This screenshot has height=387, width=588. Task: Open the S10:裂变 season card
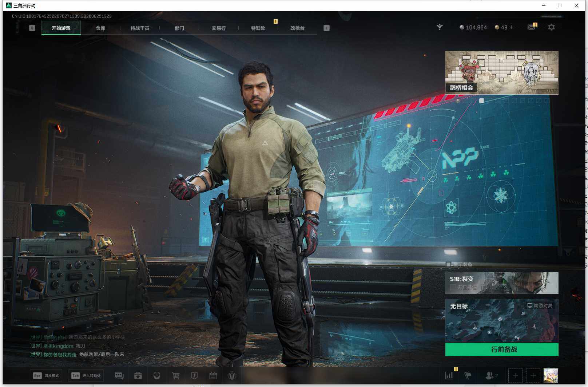click(x=502, y=283)
